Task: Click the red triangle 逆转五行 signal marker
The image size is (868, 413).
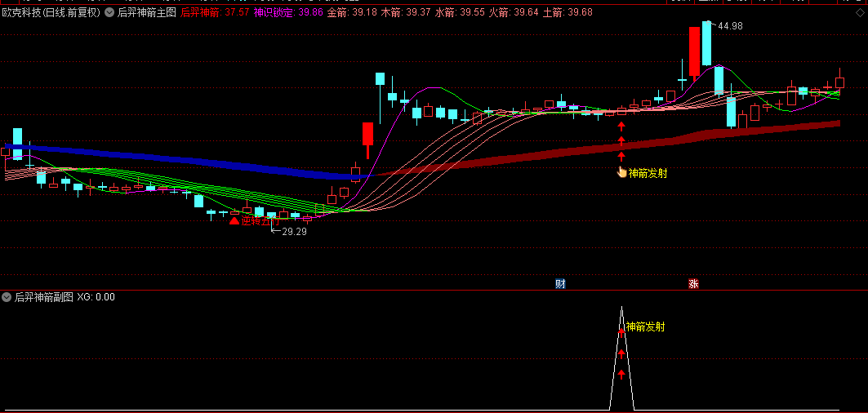Action: pyautogui.click(x=234, y=221)
